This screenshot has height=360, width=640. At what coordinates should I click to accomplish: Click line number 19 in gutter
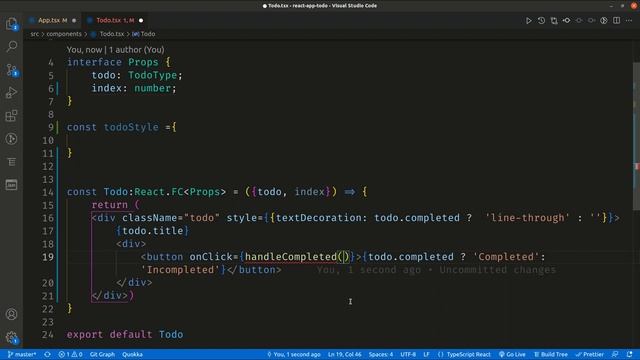pos(48,257)
